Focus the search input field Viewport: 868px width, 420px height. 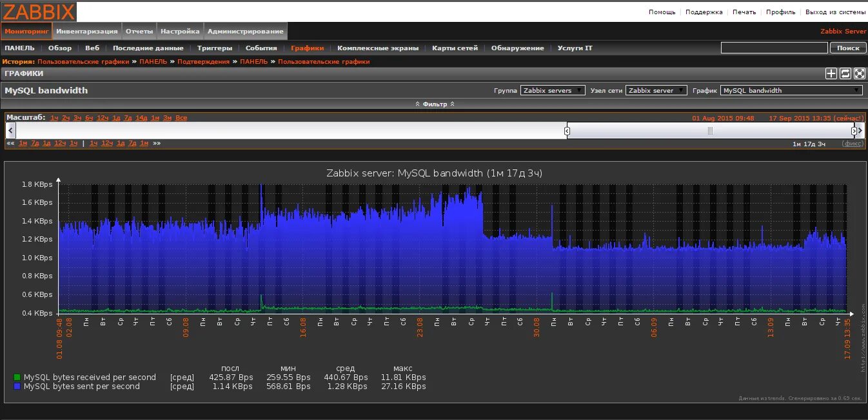point(774,48)
